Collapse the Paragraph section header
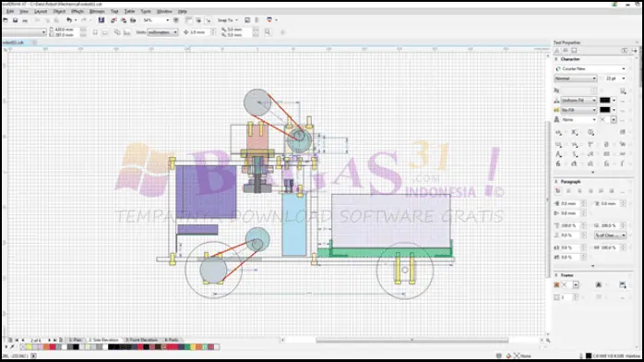The height and width of the screenshot is (362, 644). 556,182
